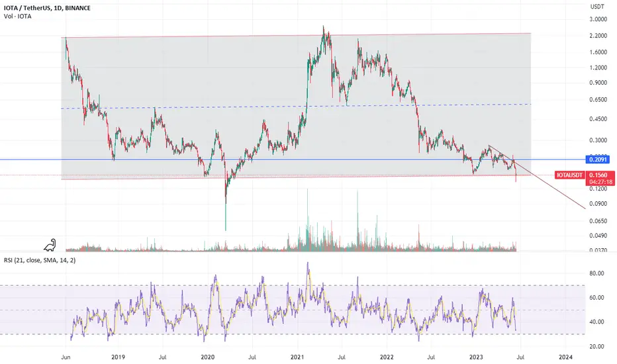Open the RSI (21, close, SMA, 14, 2) legend
The image size is (617, 364).
[x=40, y=260]
